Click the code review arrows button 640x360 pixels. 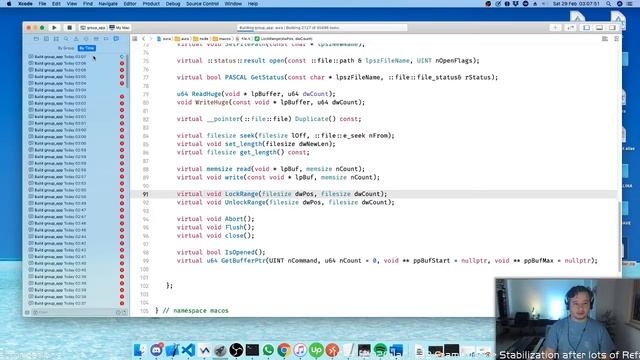point(571,28)
